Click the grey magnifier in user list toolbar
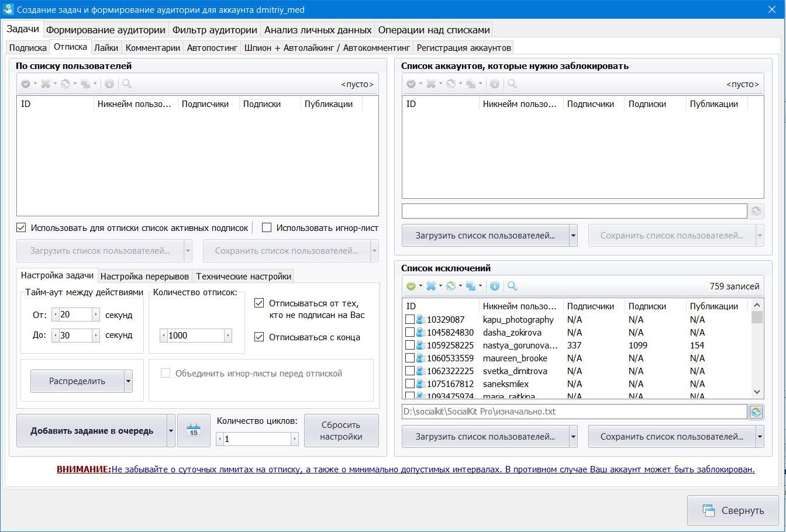Viewport: 786px width, 532px height. pos(127,84)
